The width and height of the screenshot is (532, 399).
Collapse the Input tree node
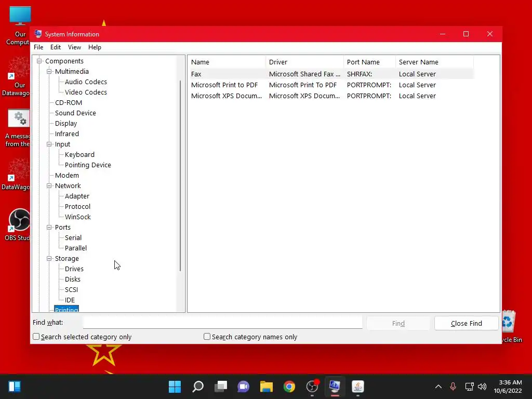point(49,144)
